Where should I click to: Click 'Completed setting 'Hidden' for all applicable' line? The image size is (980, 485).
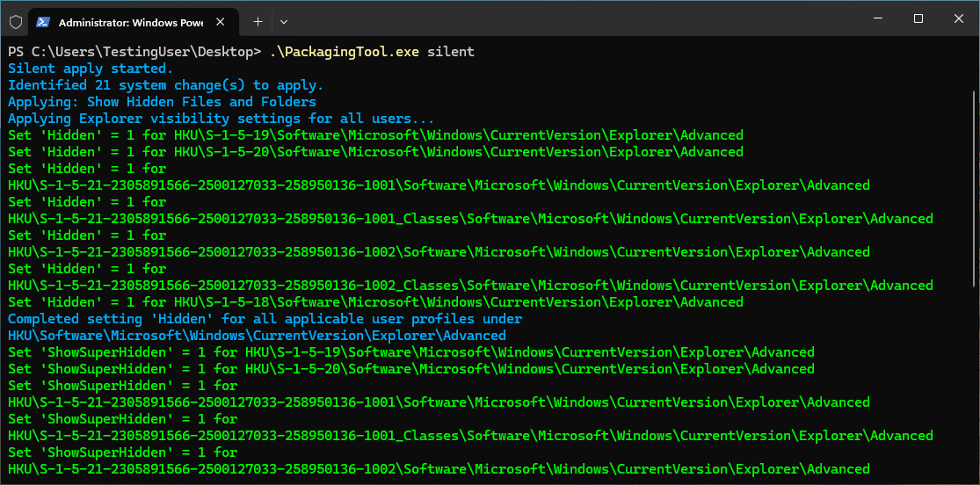[265, 319]
